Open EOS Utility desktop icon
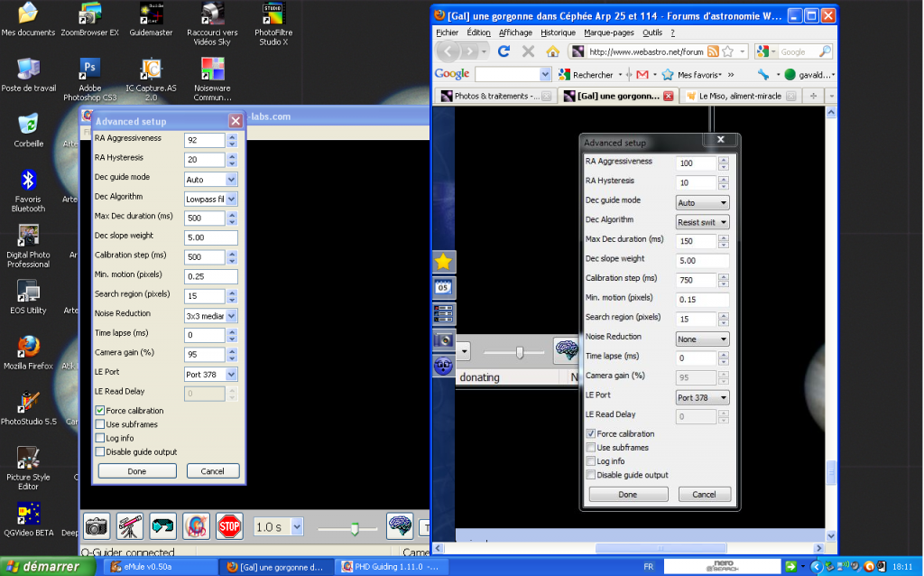 [x=28, y=296]
